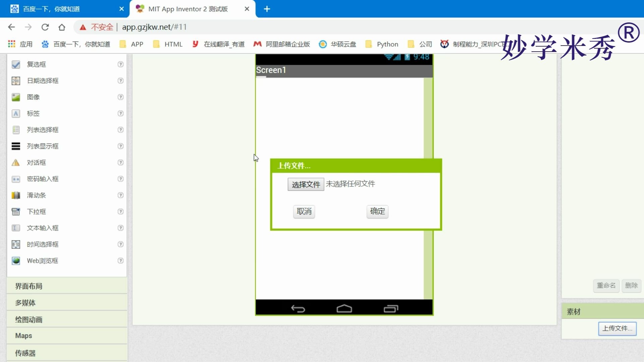The width and height of the screenshot is (644, 362).
Task: Select the Web浏览框 web viewer icon
Action: 16,261
